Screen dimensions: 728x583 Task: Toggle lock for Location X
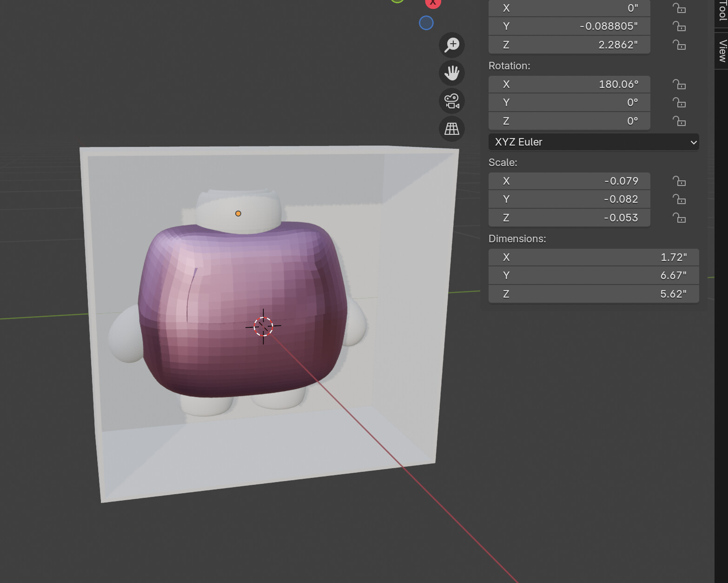tap(679, 8)
